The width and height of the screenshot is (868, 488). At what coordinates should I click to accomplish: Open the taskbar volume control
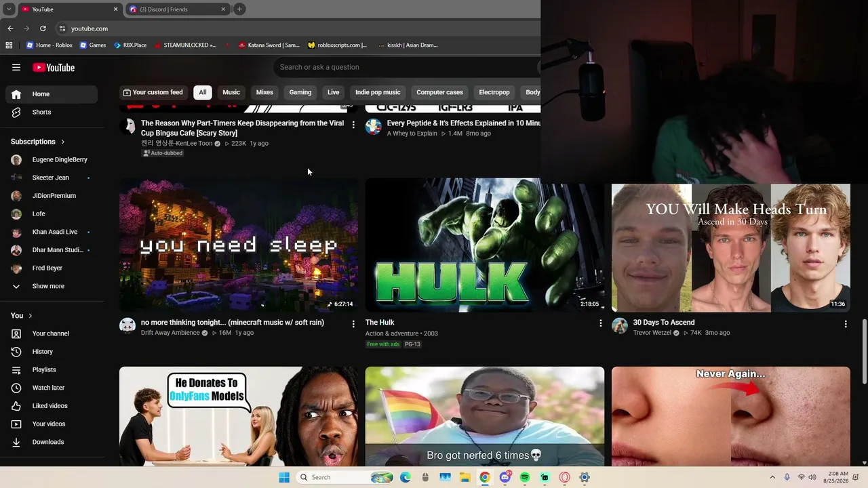(x=814, y=477)
